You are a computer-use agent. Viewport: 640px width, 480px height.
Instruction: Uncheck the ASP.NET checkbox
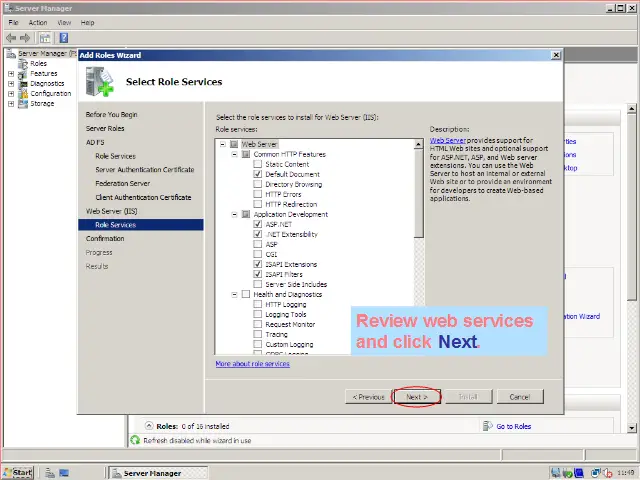click(258, 224)
